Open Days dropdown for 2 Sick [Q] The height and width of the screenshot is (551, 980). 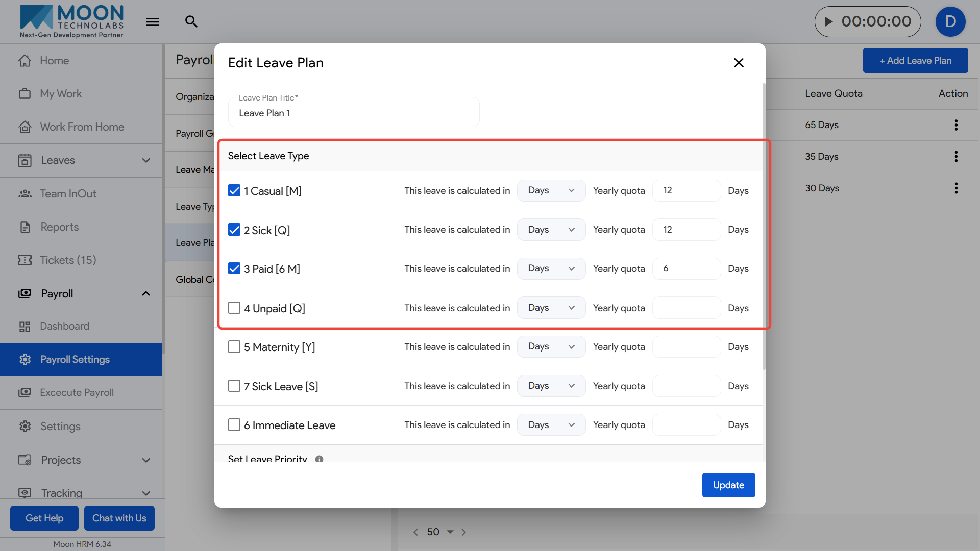click(x=551, y=230)
